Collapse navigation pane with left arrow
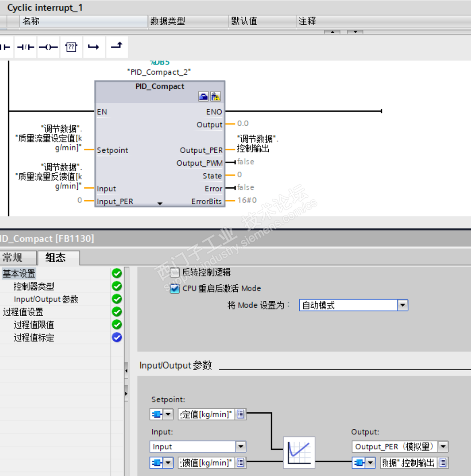The width and height of the screenshot is (471, 476). point(126,370)
